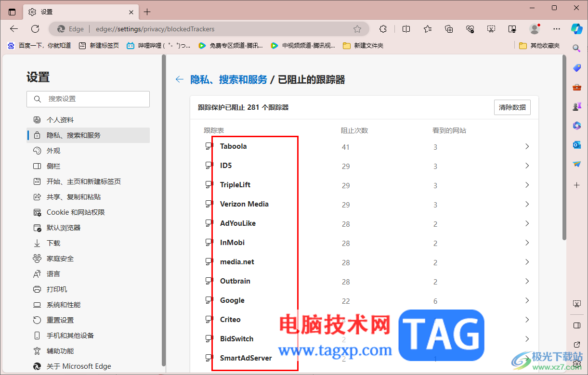This screenshot has width=588, height=375.
Task: Expand the media.net row chevron
Action: (x=527, y=262)
